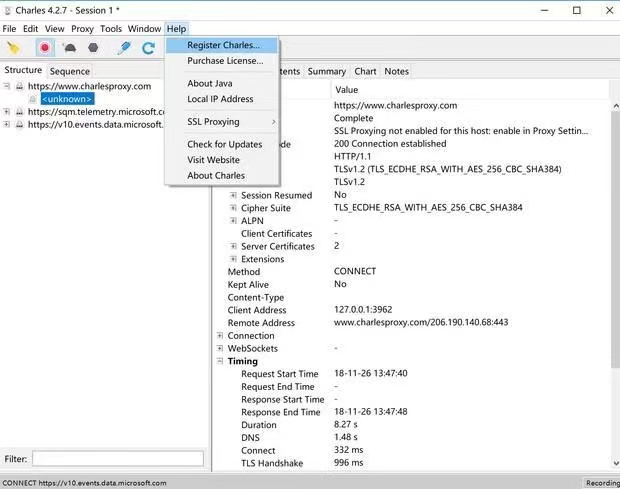Close the open Help menu
The image size is (620, 489).
click(x=176, y=29)
